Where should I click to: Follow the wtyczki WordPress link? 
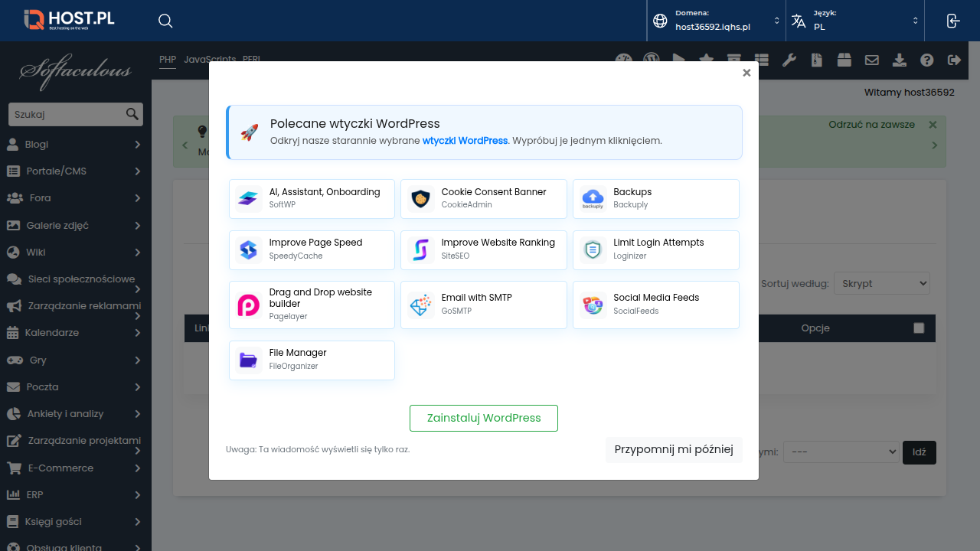coord(465,141)
